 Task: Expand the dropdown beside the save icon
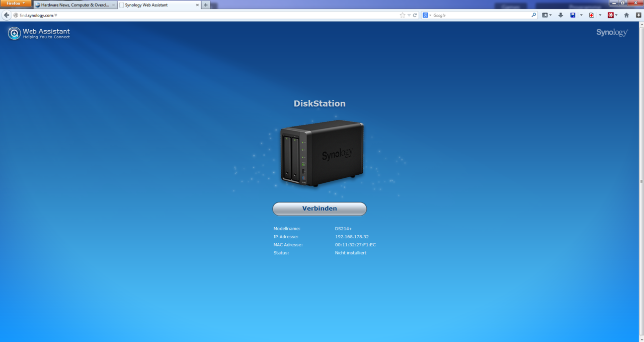click(x=581, y=16)
